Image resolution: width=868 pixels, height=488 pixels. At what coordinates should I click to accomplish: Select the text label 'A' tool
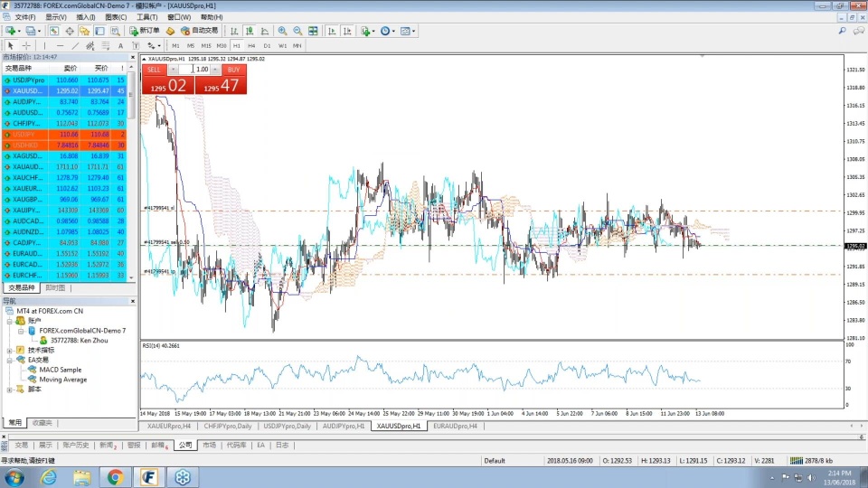pos(120,45)
